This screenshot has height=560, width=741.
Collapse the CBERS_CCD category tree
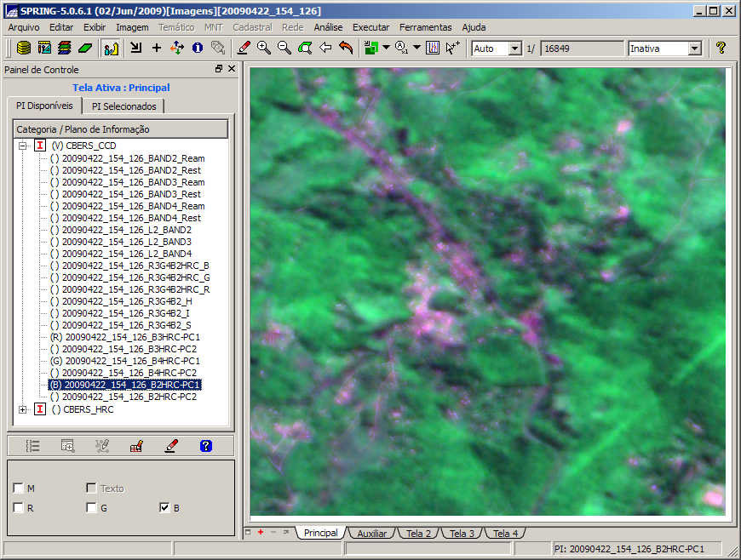pos(22,146)
